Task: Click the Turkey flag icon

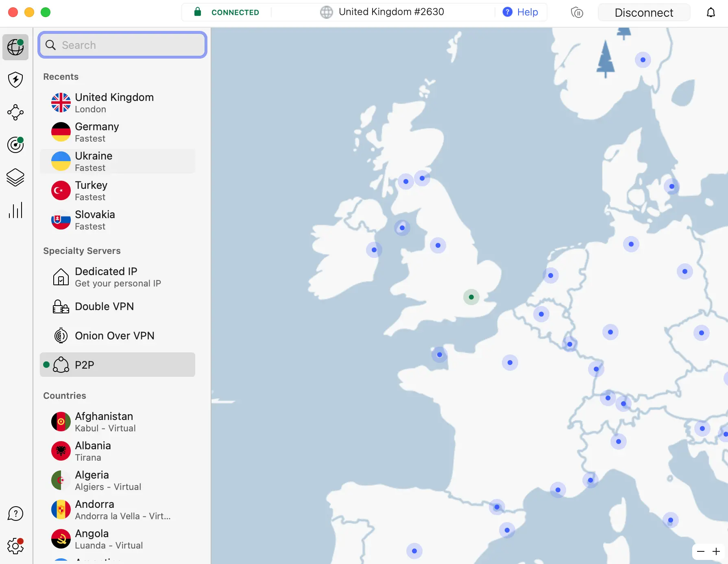Action: click(61, 190)
